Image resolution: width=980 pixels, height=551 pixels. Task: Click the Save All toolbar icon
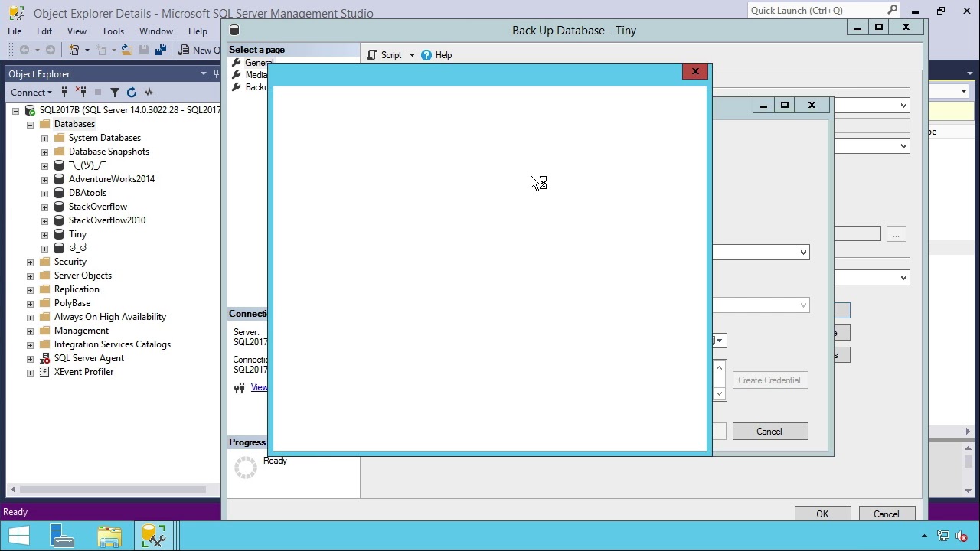pos(161,50)
